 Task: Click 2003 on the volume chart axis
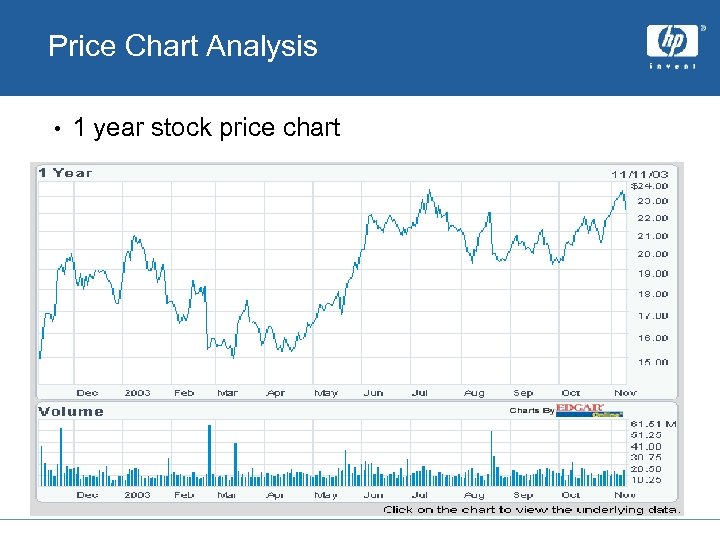137,495
